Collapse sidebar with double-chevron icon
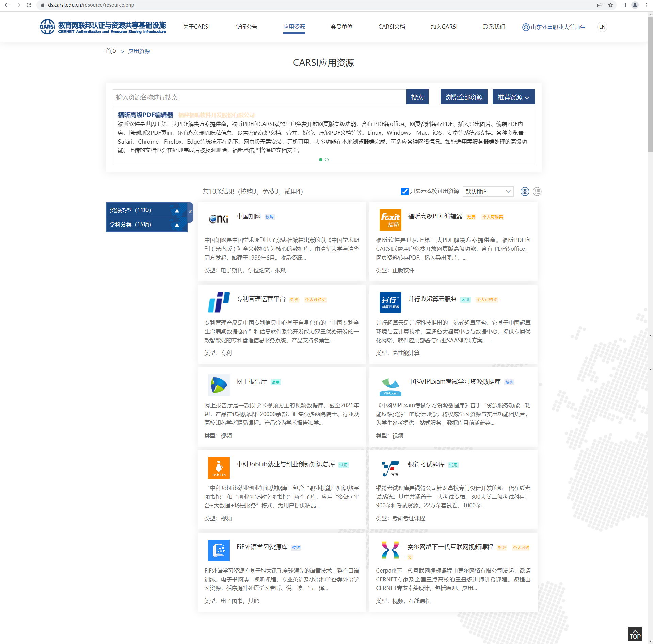 (190, 212)
